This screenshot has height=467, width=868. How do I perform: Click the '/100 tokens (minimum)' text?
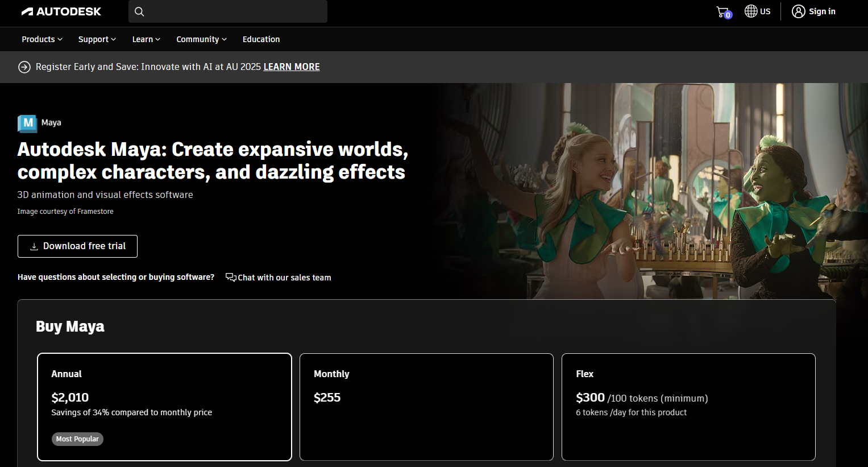pyautogui.click(x=658, y=398)
